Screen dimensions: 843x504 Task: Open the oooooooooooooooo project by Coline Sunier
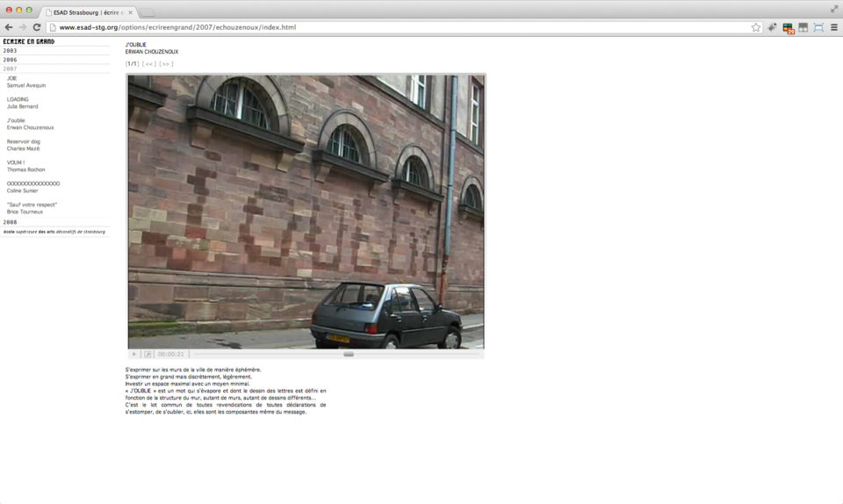click(33, 187)
